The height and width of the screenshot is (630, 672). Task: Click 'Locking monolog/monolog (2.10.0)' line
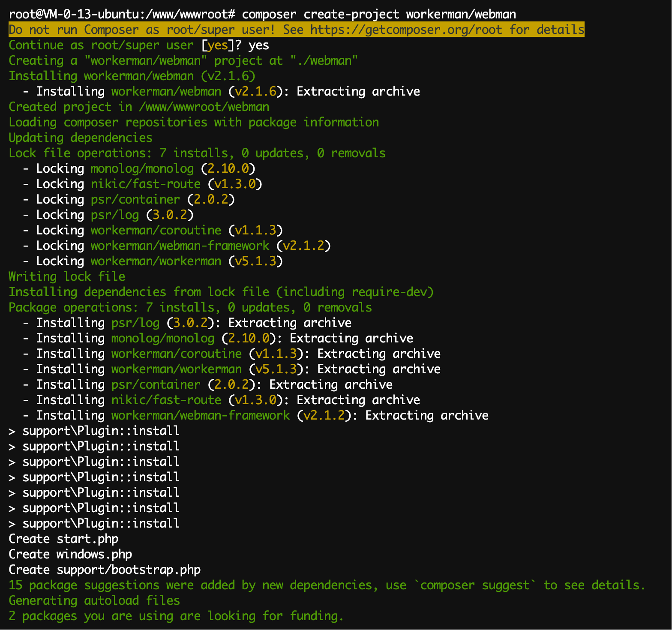139,169
